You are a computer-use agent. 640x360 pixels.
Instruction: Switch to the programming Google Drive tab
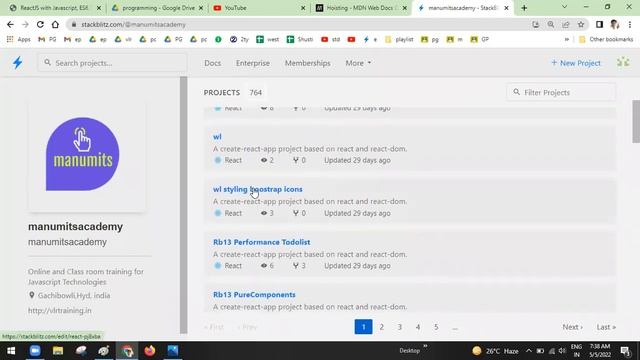pyautogui.click(x=157, y=8)
